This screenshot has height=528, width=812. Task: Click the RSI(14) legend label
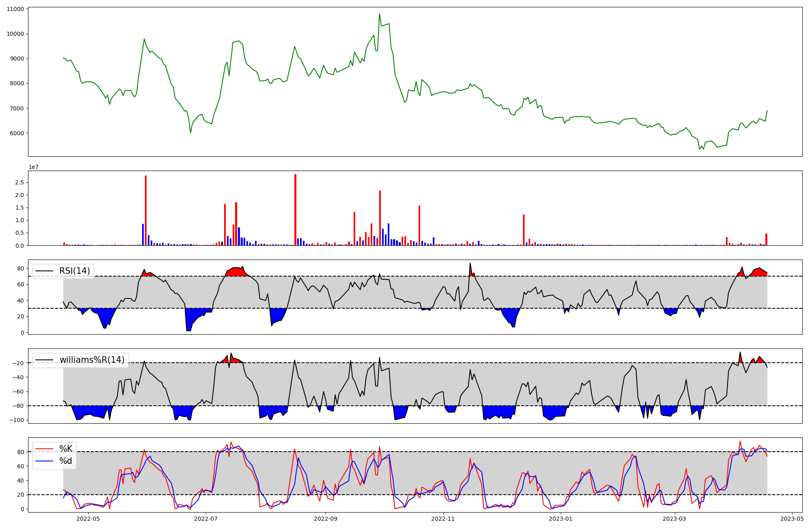click(74, 271)
